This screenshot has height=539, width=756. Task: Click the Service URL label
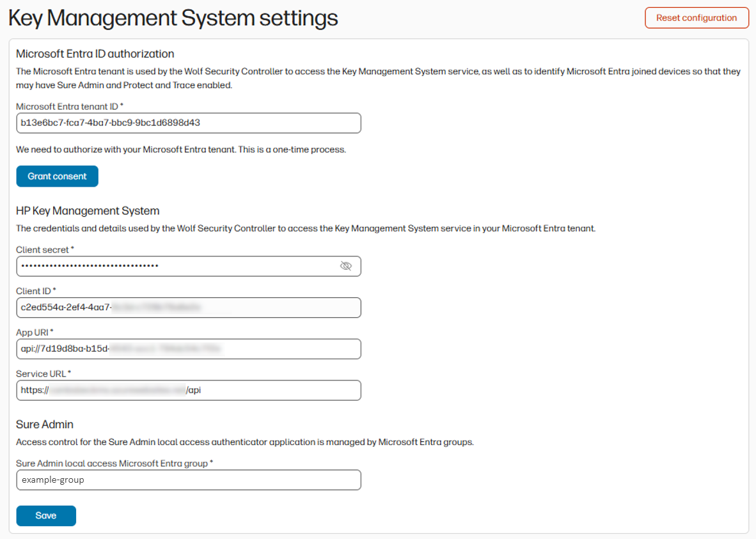[x=43, y=374]
